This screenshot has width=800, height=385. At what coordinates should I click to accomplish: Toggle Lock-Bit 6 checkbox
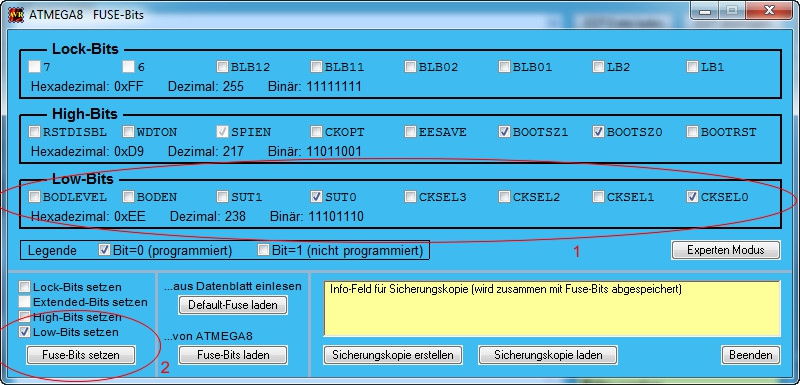point(128,66)
